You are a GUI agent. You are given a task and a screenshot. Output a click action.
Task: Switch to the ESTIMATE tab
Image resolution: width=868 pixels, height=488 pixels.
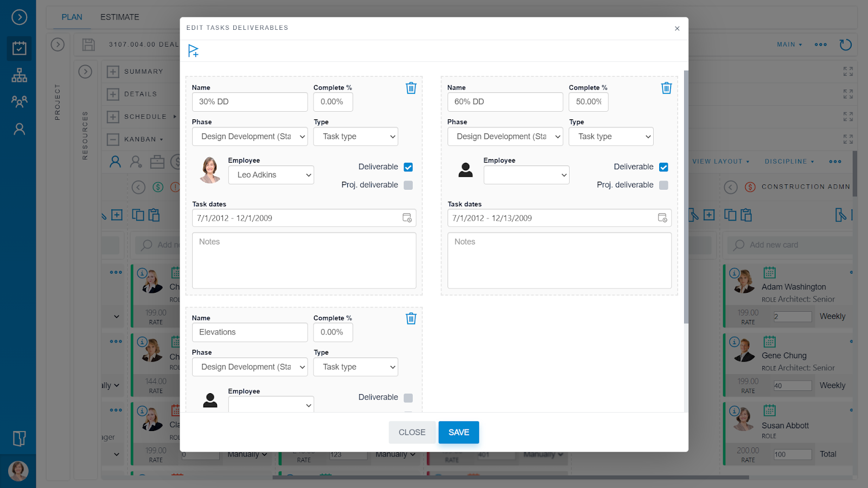tap(119, 17)
